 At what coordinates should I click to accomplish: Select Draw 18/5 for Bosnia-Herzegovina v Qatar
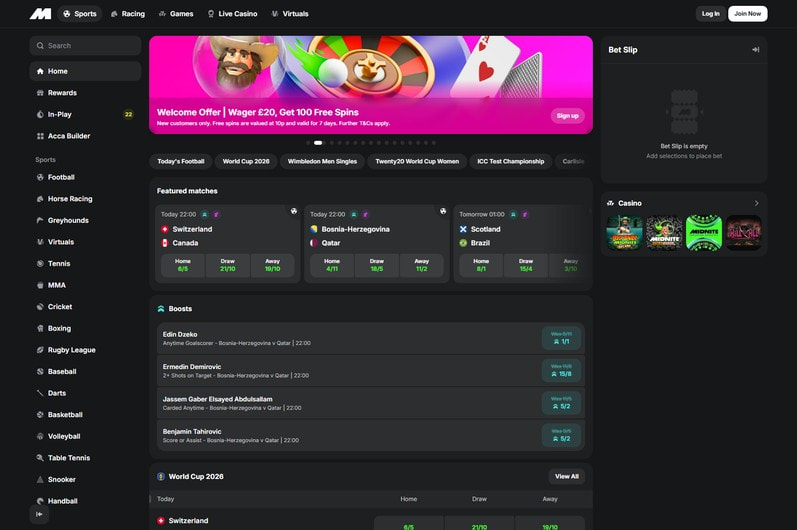(377, 265)
